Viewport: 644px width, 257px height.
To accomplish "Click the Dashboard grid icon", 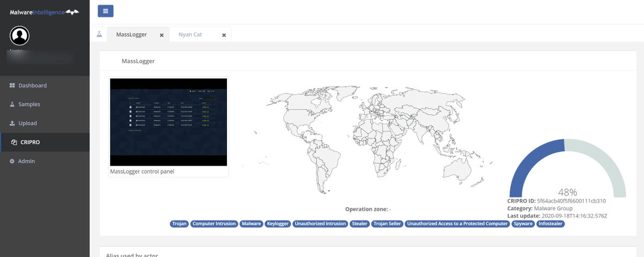I will coord(12,85).
